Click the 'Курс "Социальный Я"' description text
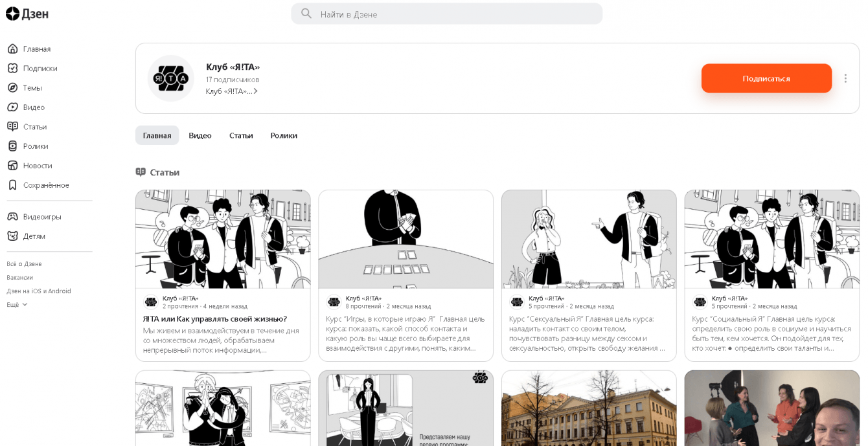The width and height of the screenshot is (868, 446). click(771, 333)
